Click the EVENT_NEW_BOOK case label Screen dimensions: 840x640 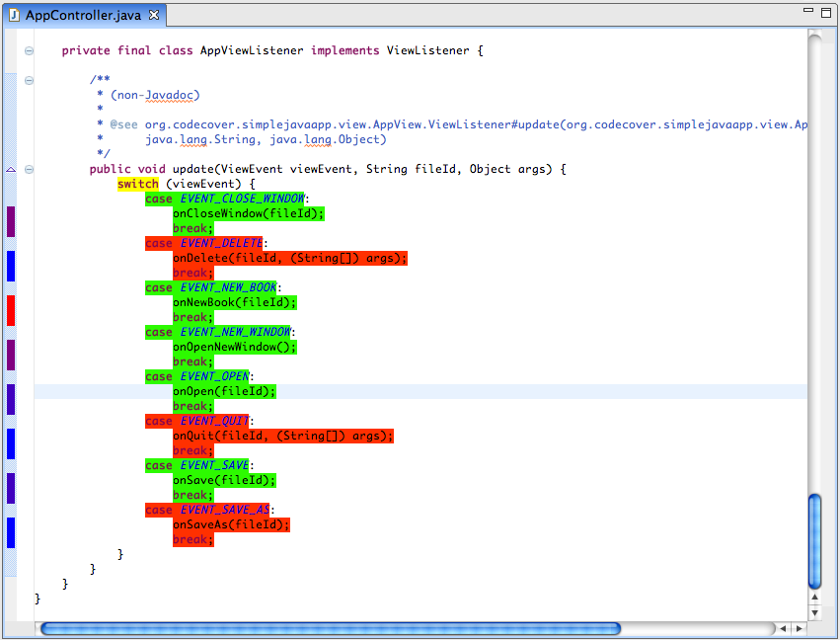[229, 287]
